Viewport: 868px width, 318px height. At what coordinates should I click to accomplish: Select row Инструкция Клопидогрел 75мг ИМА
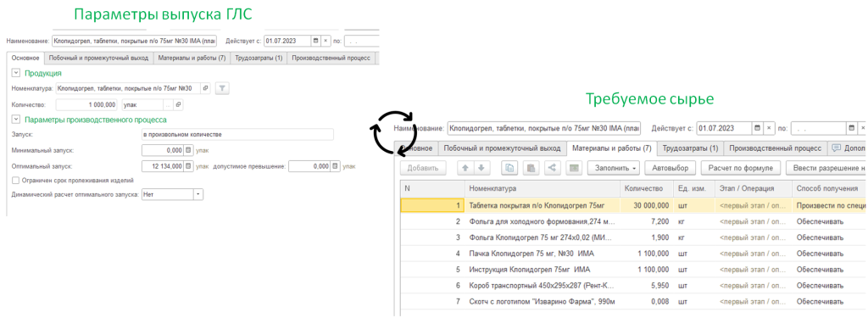coord(633,270)
